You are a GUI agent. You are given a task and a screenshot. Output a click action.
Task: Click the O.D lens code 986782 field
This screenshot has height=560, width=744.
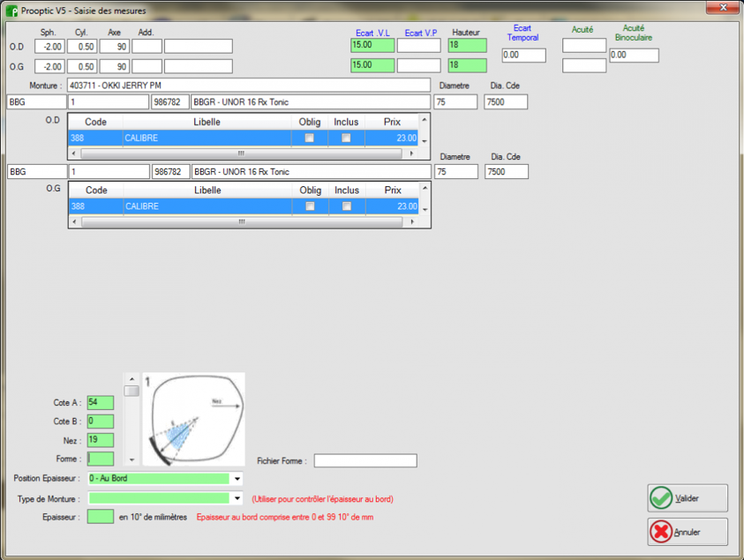point(169,102)
